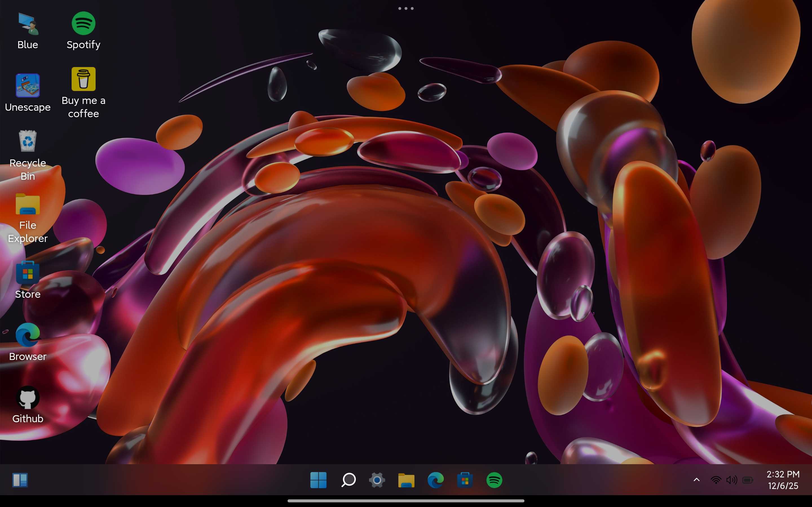Open the Store desktop shortcut
This screenshot has height=507, width=812.
pyautogui.click(x=28, y=273)
